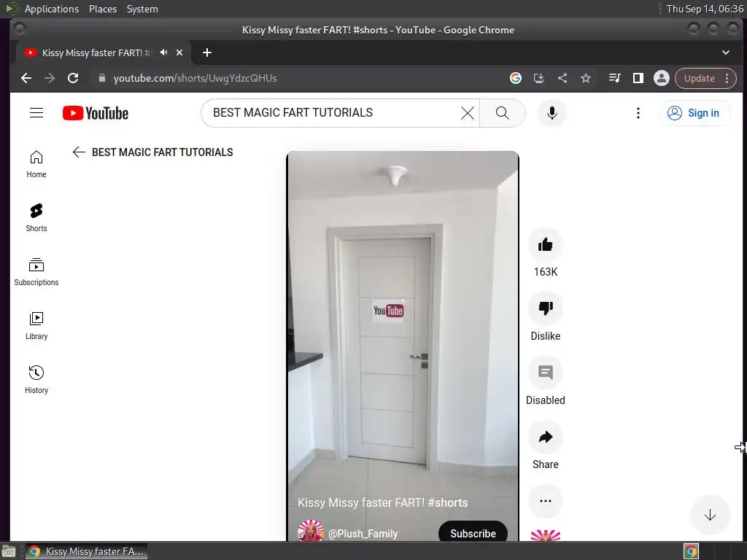747x560 pixels.
Task: Open Places menu
Action: 103,9
